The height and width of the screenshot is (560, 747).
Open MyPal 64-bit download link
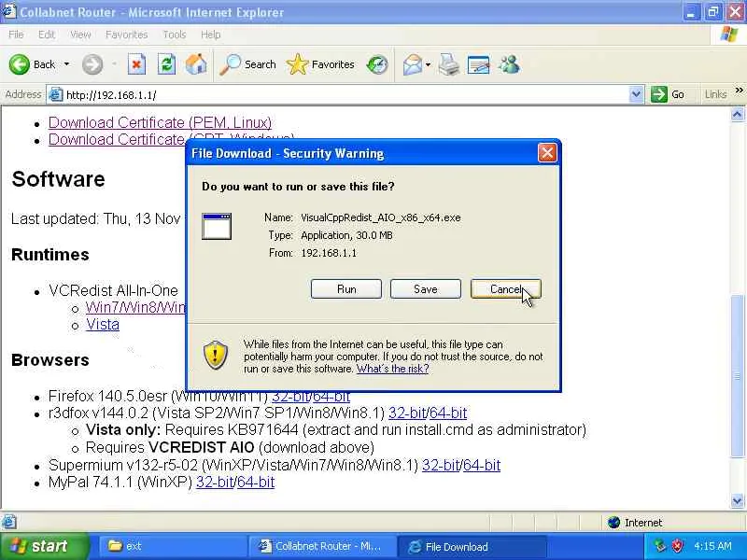click(256, 482)
